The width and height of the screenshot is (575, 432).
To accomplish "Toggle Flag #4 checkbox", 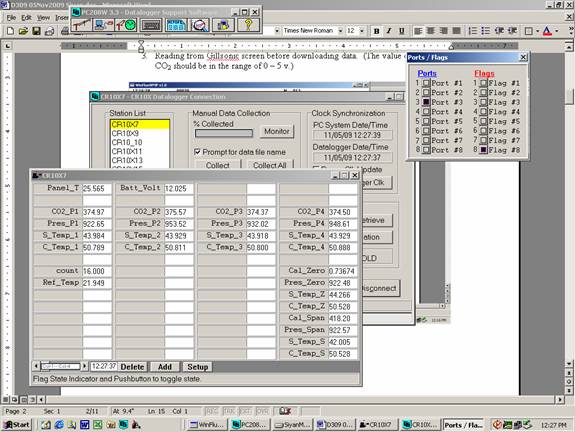I will [x=484, y=112].
